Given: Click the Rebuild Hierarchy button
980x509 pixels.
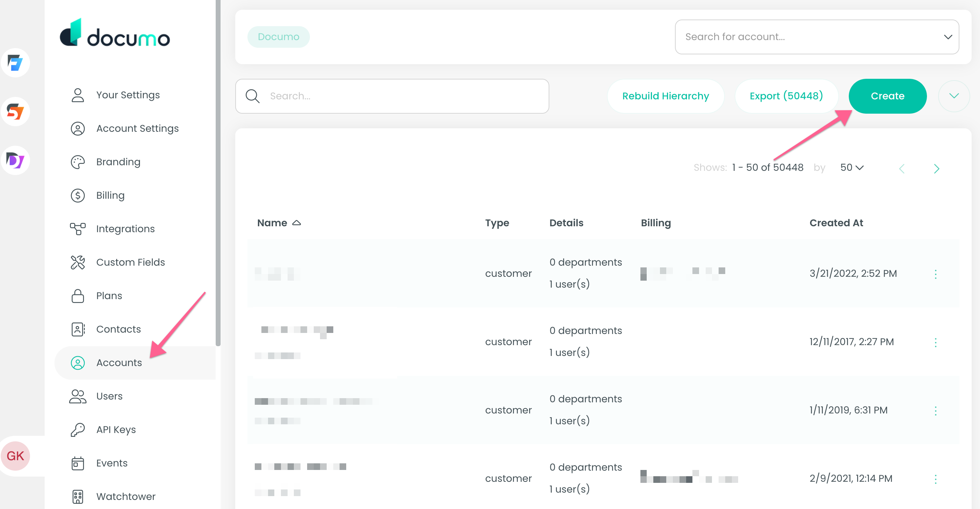Looking at the screenshot, I should [666, 96].
